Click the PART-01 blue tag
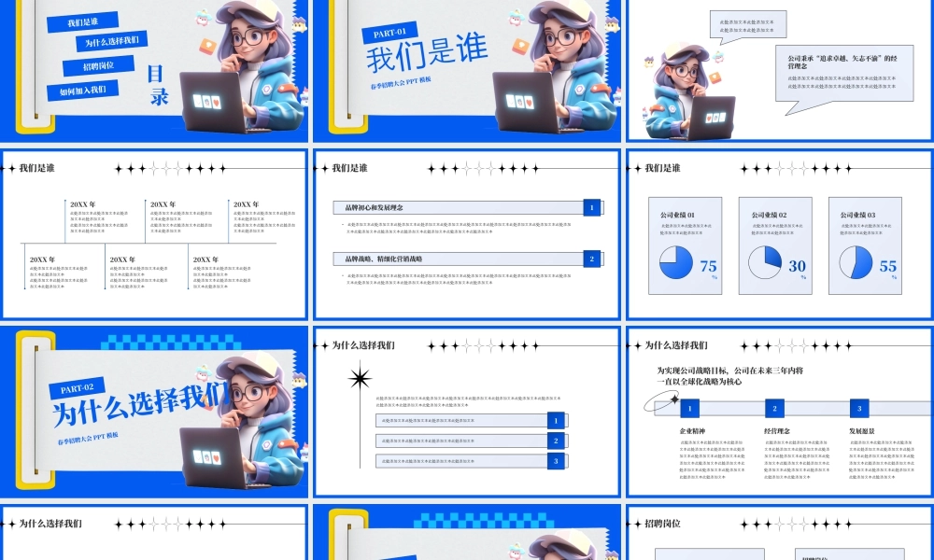Screen dimensions: 934x560 389,33
